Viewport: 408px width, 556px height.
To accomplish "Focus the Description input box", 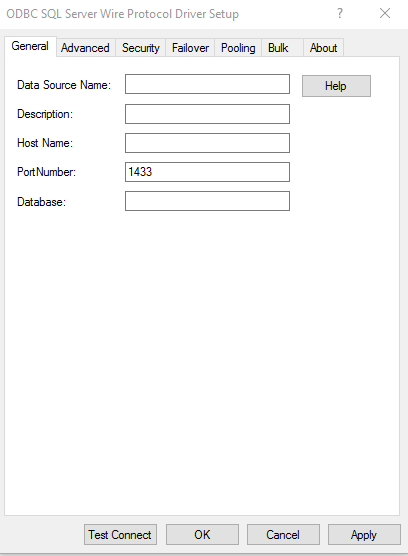I will point(207,114).
